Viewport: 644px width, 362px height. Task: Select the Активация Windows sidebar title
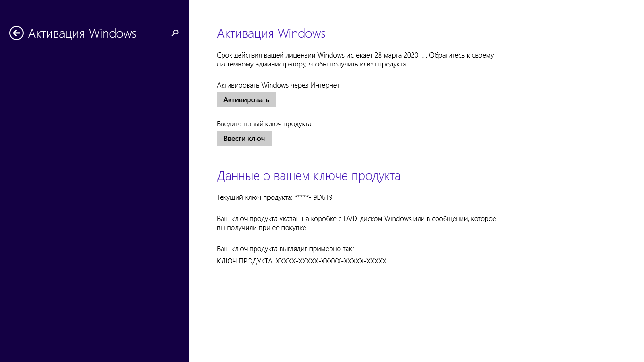pos(83,33)
